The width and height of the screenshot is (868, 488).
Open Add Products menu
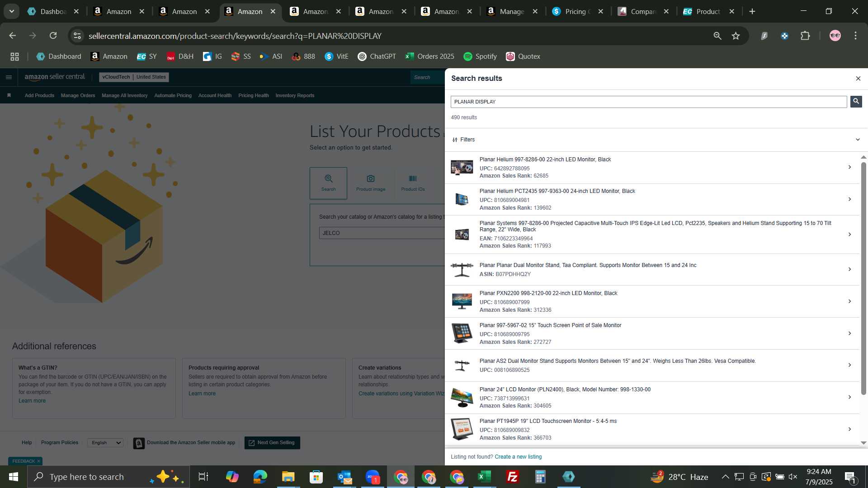click(x=39, y=95)
